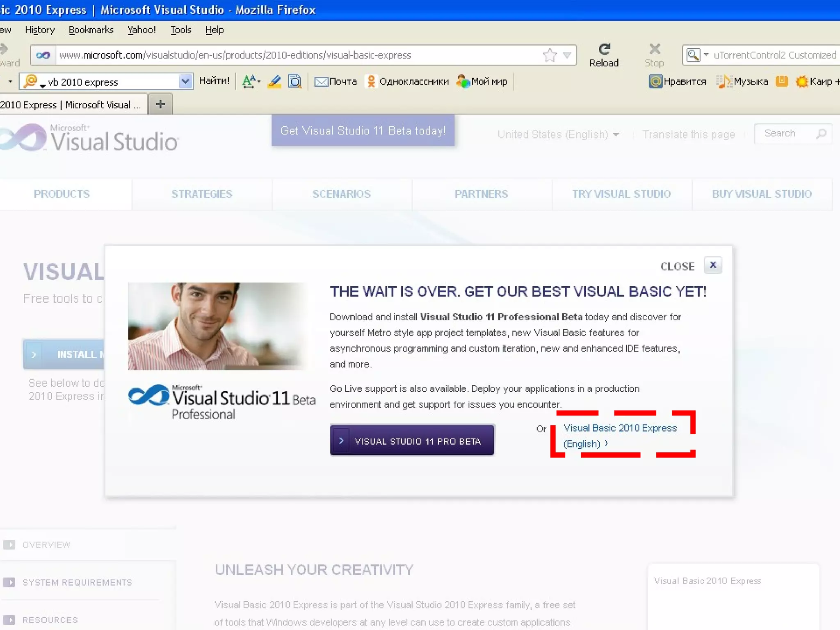Click the Stop loading icon
The height and width of the screenshot is (630, 840).
pos(654,50)
